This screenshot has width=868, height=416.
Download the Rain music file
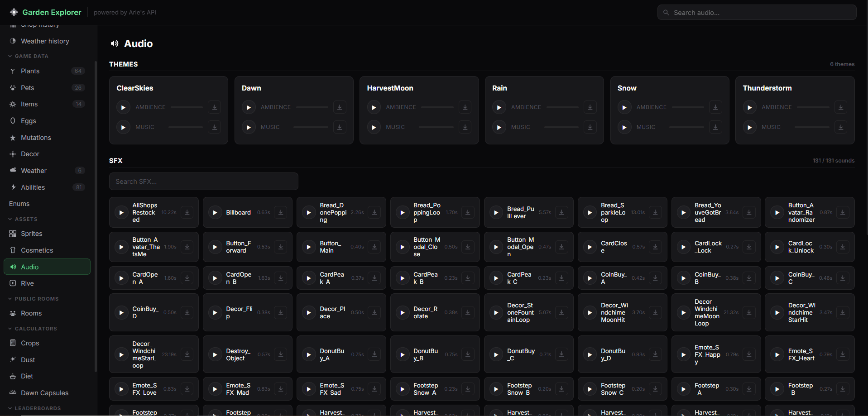[x=590, y=127]
